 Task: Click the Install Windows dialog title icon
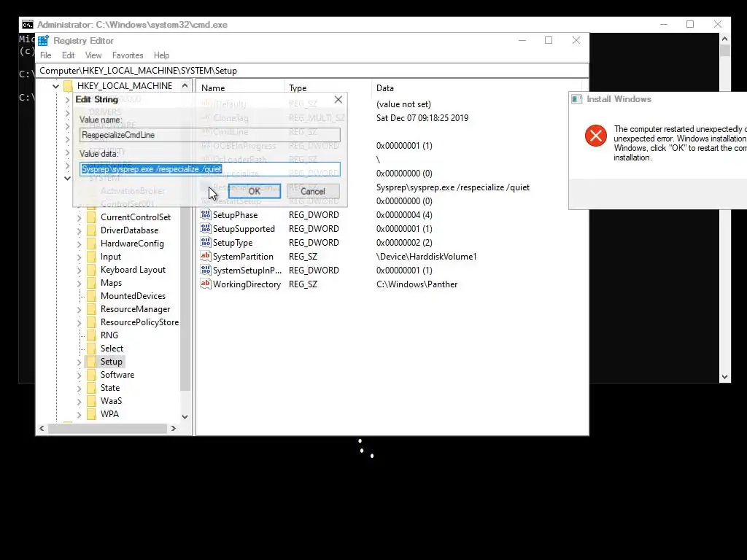click(x=576, y=99)
